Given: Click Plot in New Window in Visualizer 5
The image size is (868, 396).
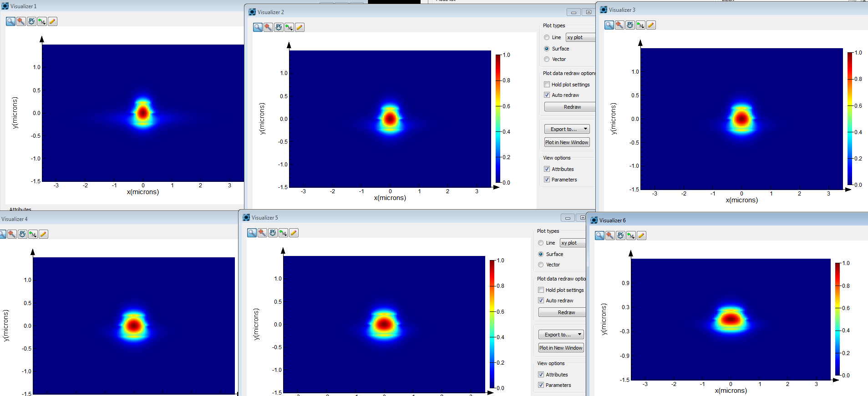Looking at the screenshot, I should pyautogui.click(x=561, y=348).
